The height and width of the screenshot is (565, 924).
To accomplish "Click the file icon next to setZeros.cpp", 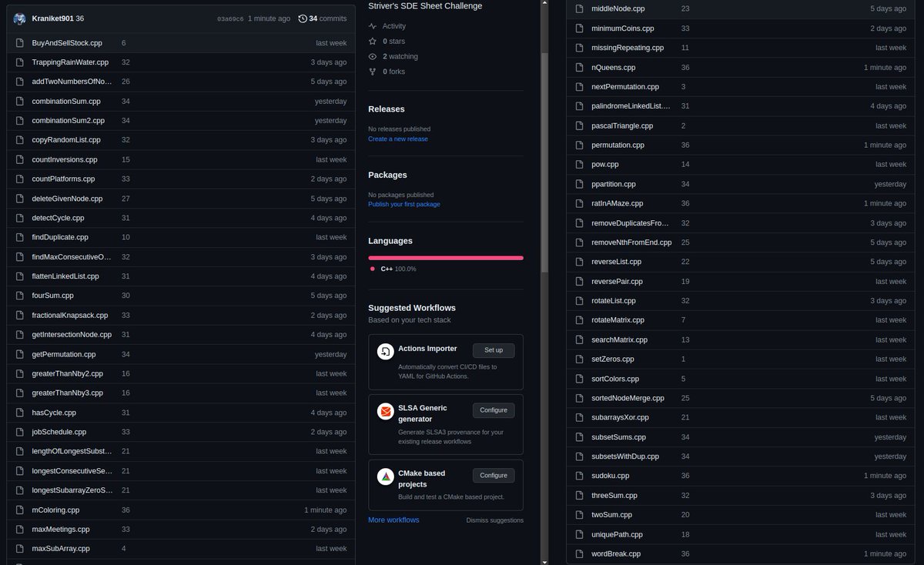I will [x=581, y=359].
